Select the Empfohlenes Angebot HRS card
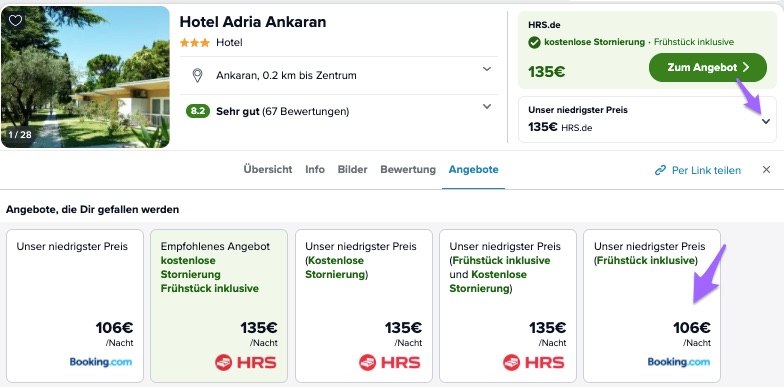784x387 pixels. [219, 306]
